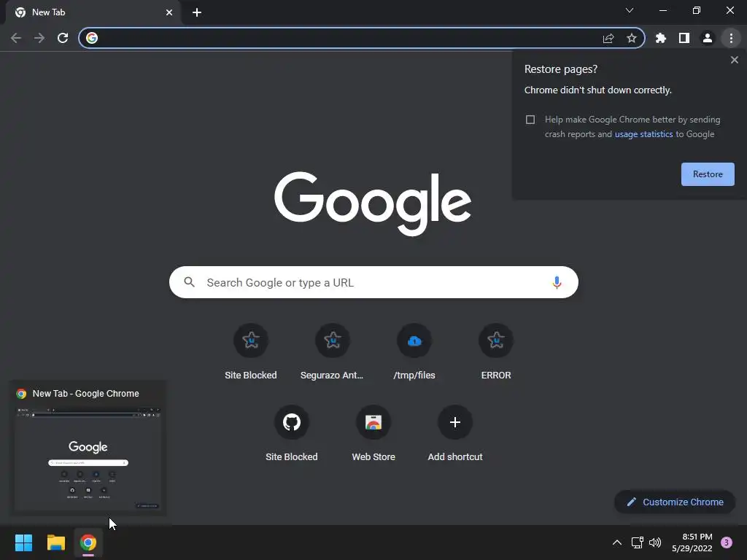Select the New Tab tab

point(93,12)
